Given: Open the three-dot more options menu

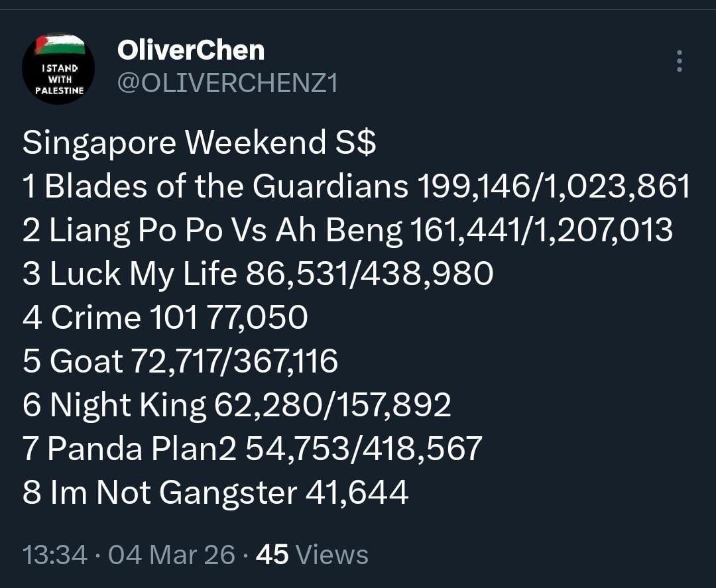Looking at the screenshot, I should 678,61.
